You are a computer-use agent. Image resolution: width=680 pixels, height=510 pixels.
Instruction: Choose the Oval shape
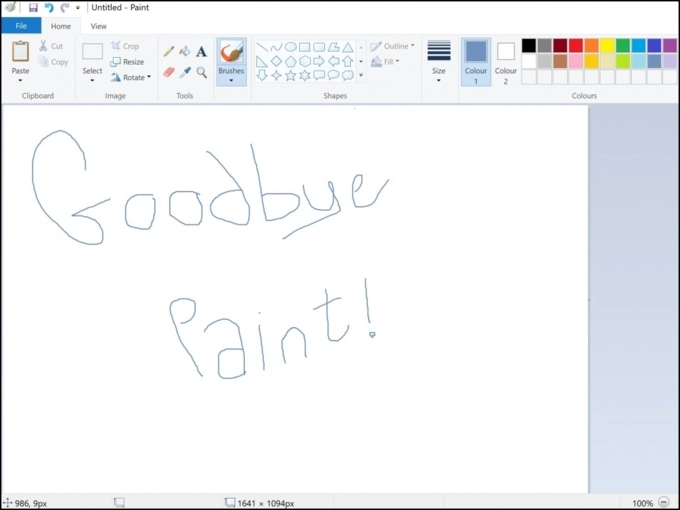(x=291, y=47)
